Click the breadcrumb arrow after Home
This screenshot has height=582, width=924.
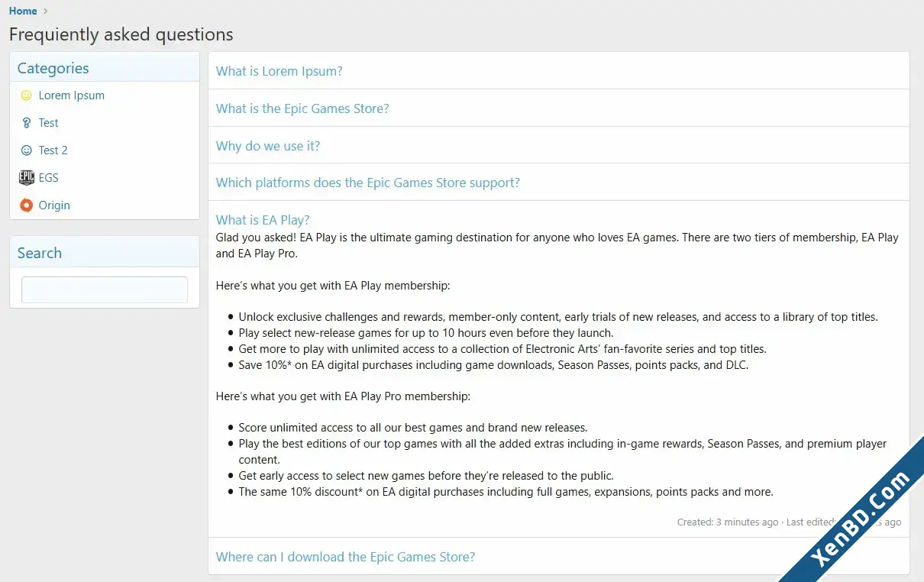pos(46,11)
